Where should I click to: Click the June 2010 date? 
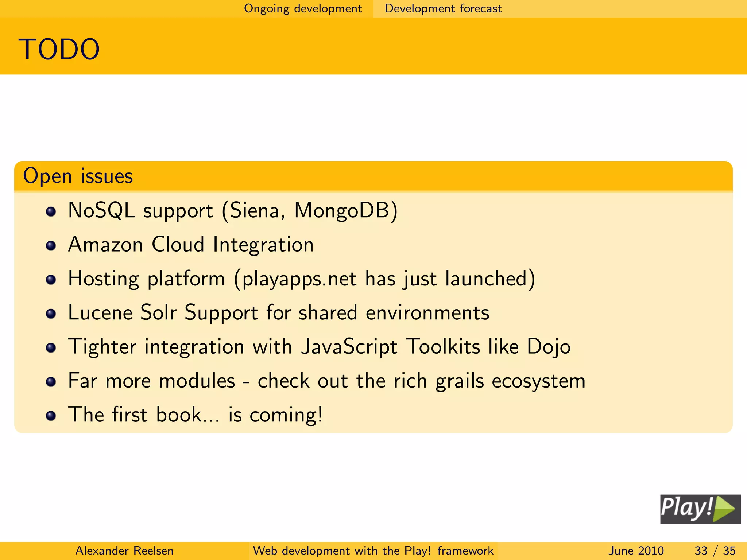pyautogui.click(x=636, y=551)
